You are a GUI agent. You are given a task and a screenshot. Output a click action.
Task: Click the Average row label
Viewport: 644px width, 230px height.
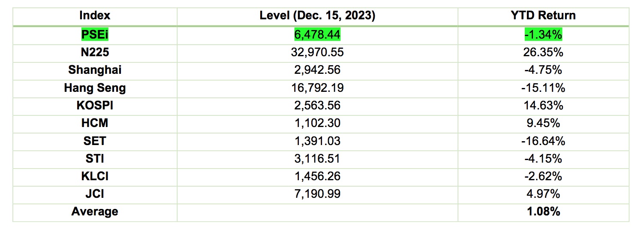coord(95,212)
